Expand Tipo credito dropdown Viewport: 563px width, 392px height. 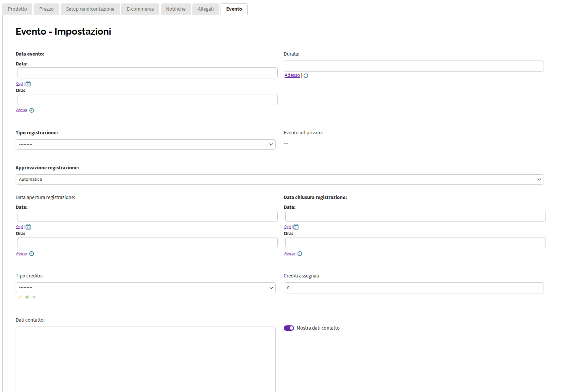point(146,288)
